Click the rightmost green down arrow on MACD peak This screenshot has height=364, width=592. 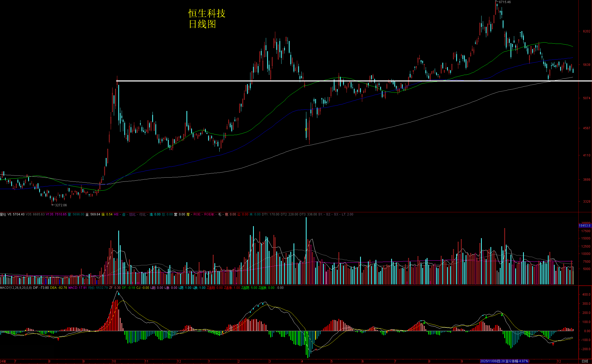click(502, 315)
